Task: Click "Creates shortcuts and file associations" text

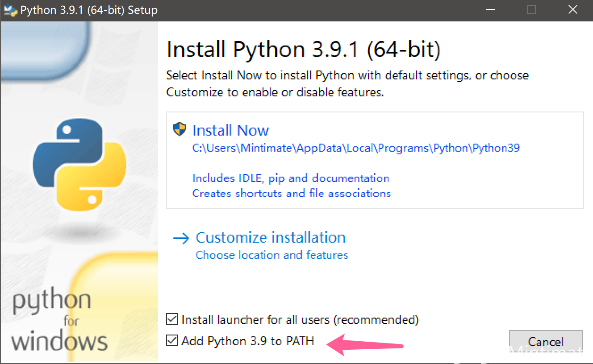Action: click(291, 193)
